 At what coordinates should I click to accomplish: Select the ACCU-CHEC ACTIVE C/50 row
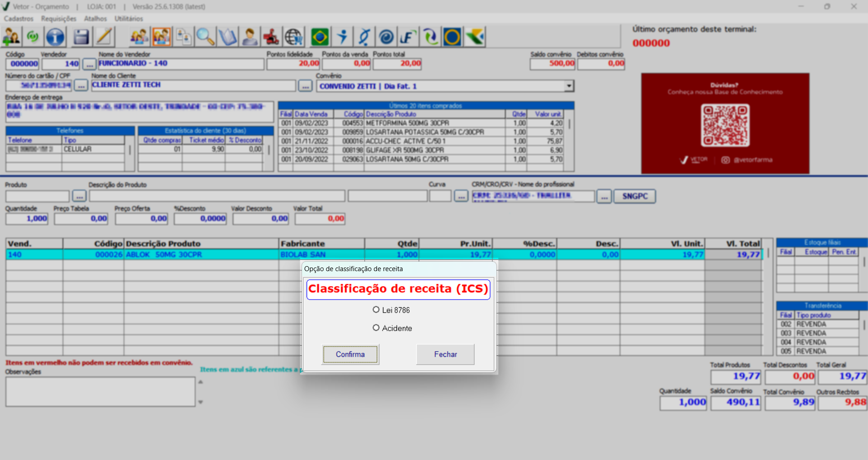click(421, 141)
